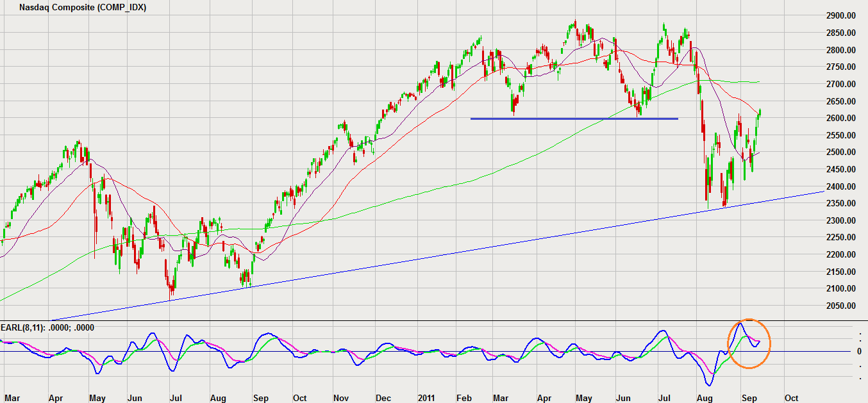Select the 2700.00 price axis label

(x=840, y=84)
